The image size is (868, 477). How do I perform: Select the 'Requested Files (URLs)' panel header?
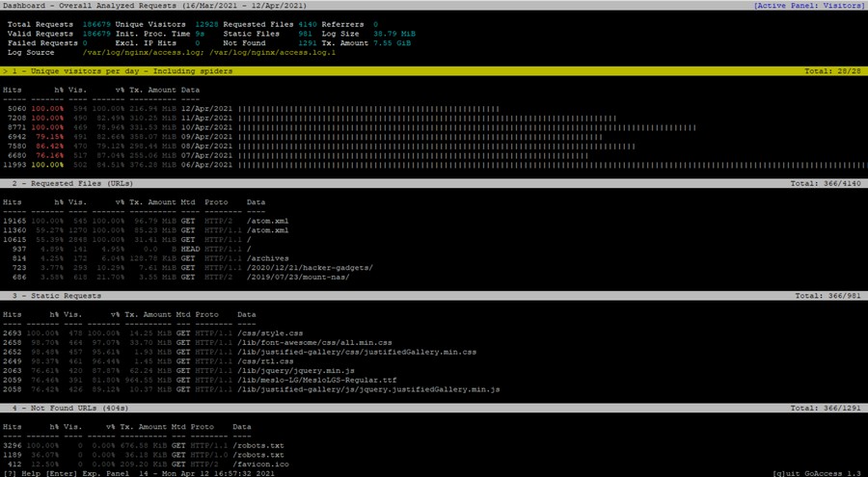point(434,183)
